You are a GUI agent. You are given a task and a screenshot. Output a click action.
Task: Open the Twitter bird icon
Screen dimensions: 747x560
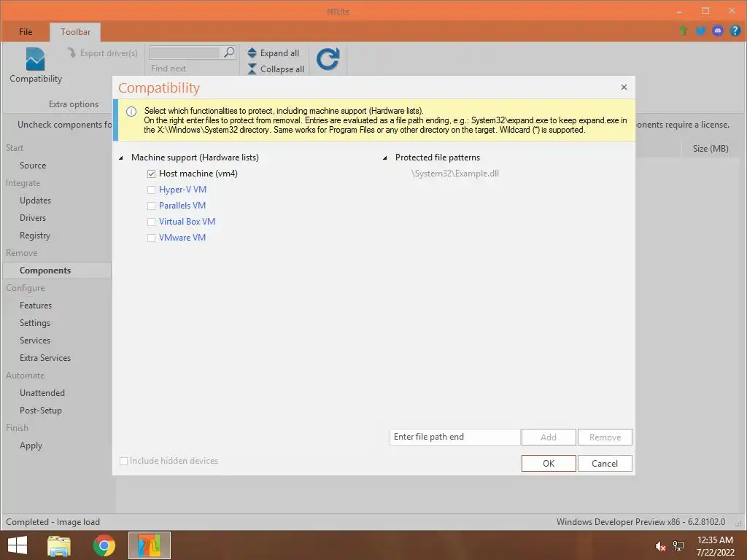(x=700, y=31)
